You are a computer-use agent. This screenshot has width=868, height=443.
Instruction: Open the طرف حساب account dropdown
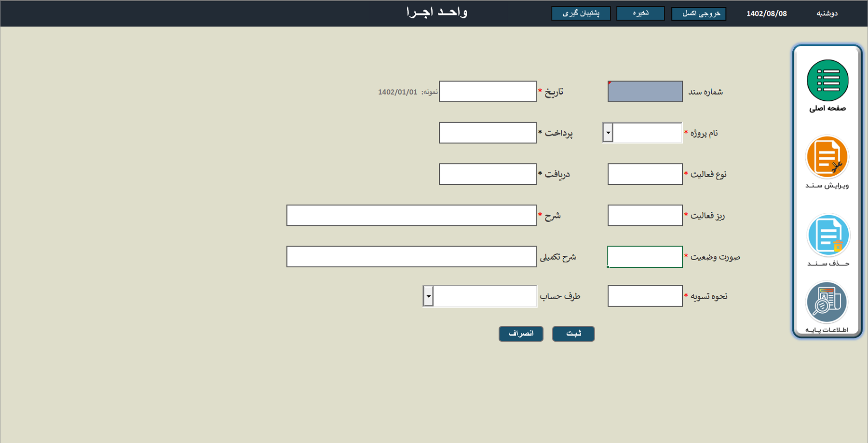pyautogui.click(x=429, y=296)
